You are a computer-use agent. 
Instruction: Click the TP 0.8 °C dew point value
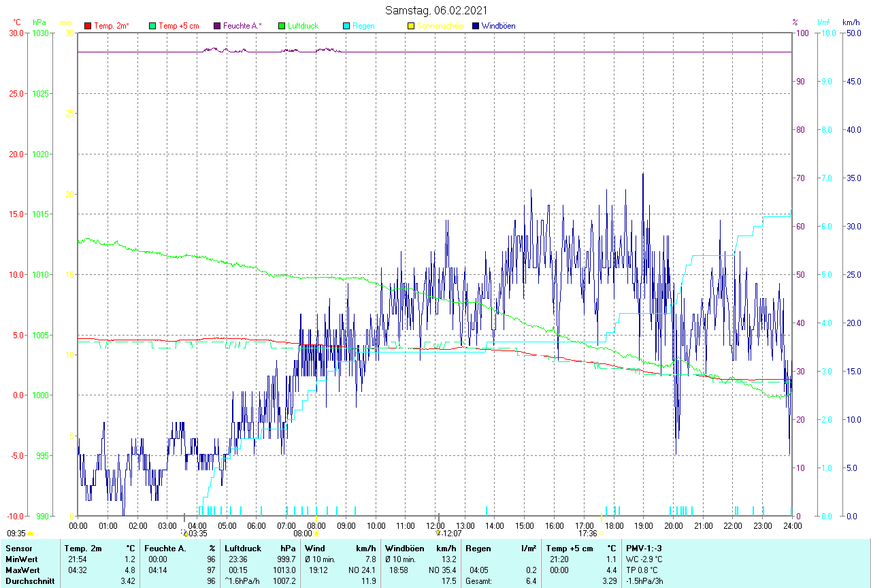pos(643,570)
